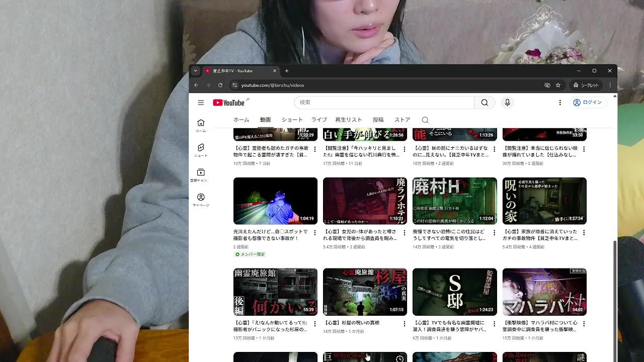Viewport: 644px width, 362px height.
Task: Open Chrome three-dot menu
Action: pos(610,85)
